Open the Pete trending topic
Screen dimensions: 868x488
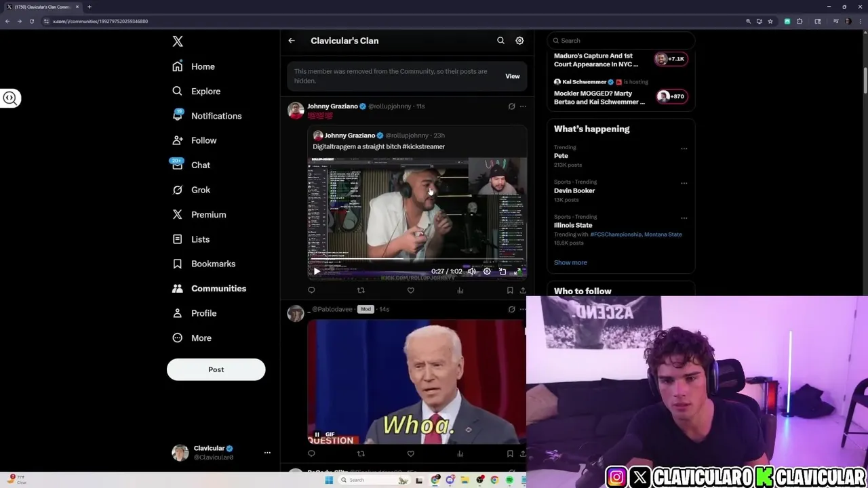pyautogui.click(x=561, y=156)
